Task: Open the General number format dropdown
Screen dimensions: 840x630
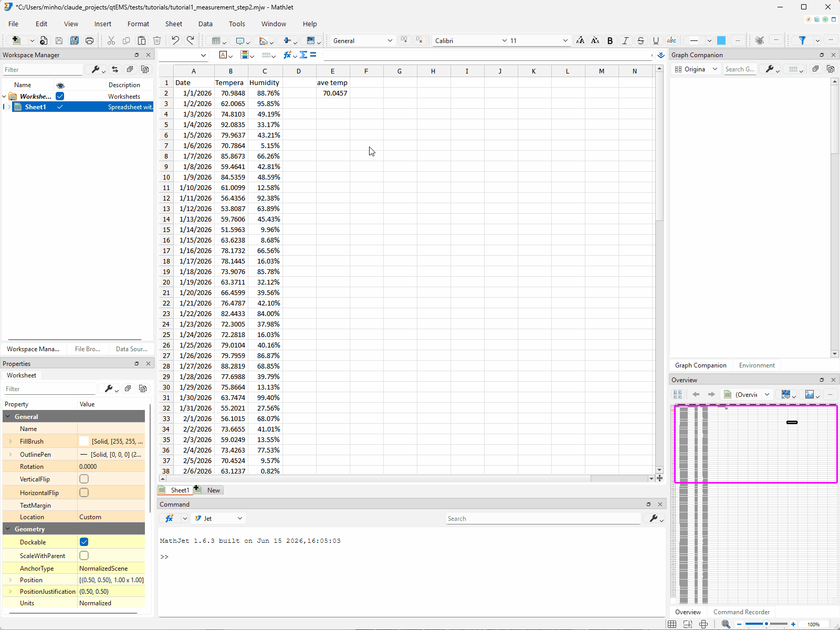Action: [x=362, y=40]
